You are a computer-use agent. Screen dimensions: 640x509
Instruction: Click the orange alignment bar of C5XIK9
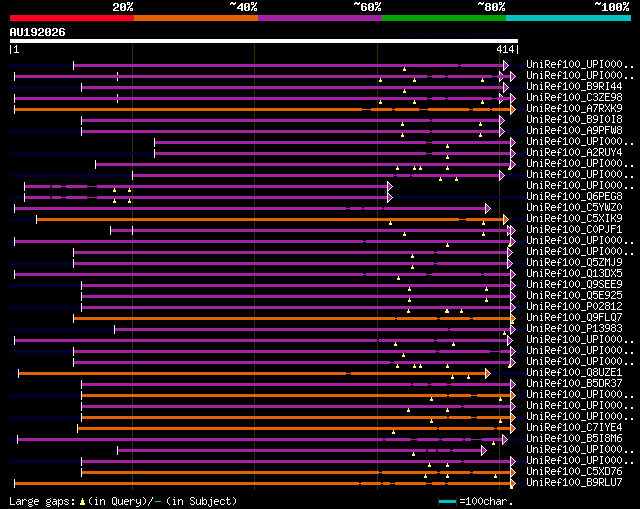[270, 220]
